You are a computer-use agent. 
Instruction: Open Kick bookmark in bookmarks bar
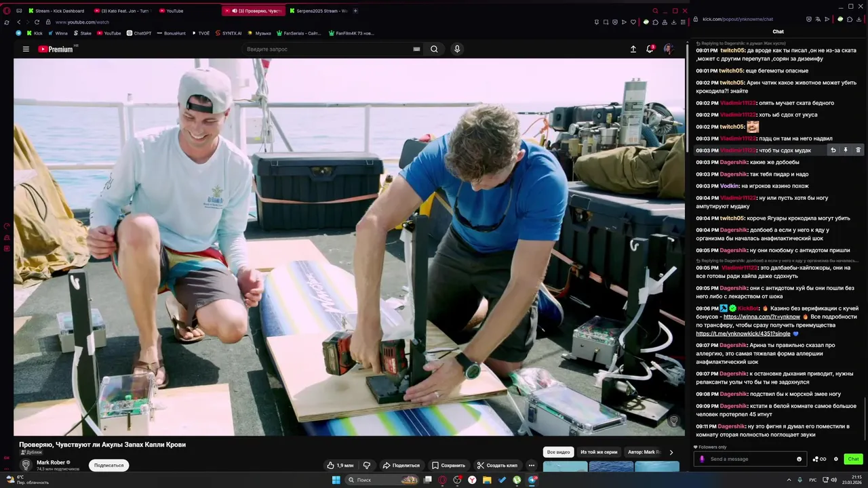(34, 33)
